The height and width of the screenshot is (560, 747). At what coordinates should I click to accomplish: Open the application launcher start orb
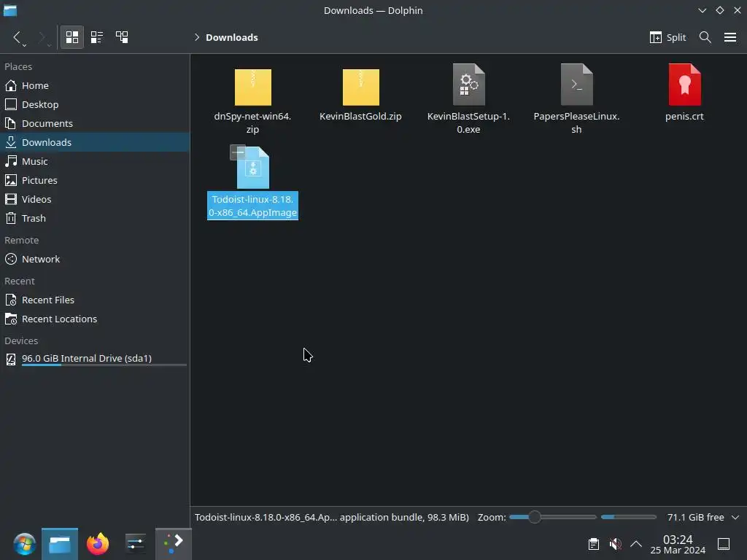point(24,544)
